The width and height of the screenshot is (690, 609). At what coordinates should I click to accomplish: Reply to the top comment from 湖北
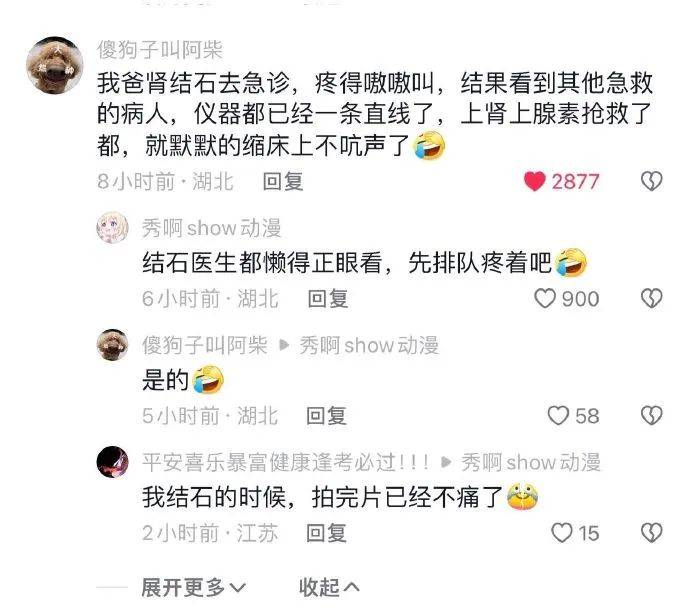pyautogui.click(x=283, y=181)
